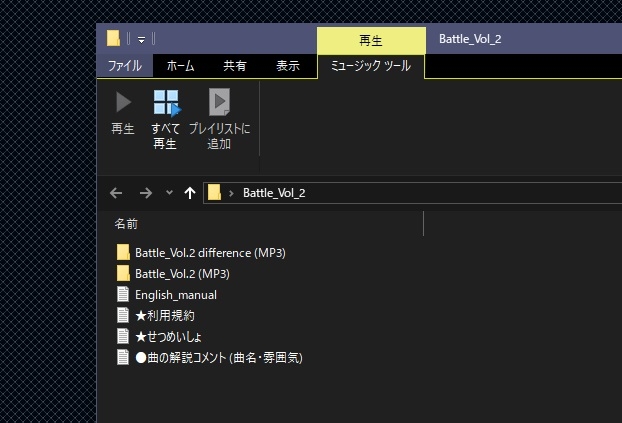Switch to the 表示 (View) ribbon tab
622x423 pixels.
288,66
